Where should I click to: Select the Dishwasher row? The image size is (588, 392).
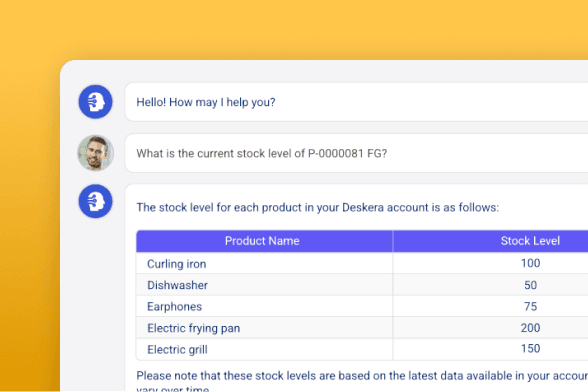tap(362, 285)
